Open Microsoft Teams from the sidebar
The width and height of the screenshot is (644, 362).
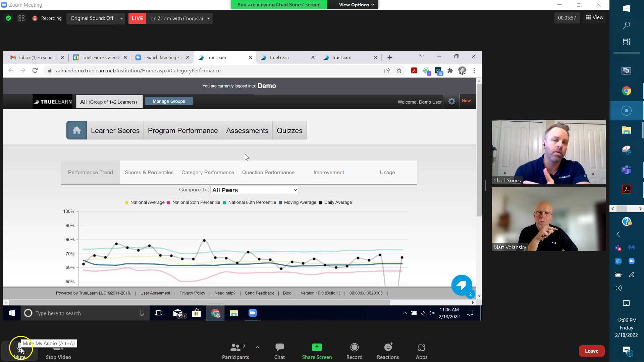pyautogui.click(x=627, y=170)
